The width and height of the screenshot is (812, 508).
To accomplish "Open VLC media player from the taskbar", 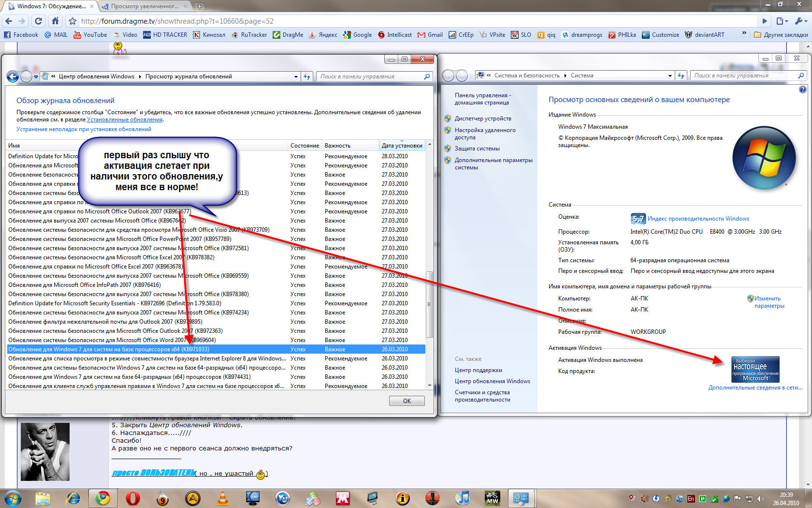I will [222, 498].
